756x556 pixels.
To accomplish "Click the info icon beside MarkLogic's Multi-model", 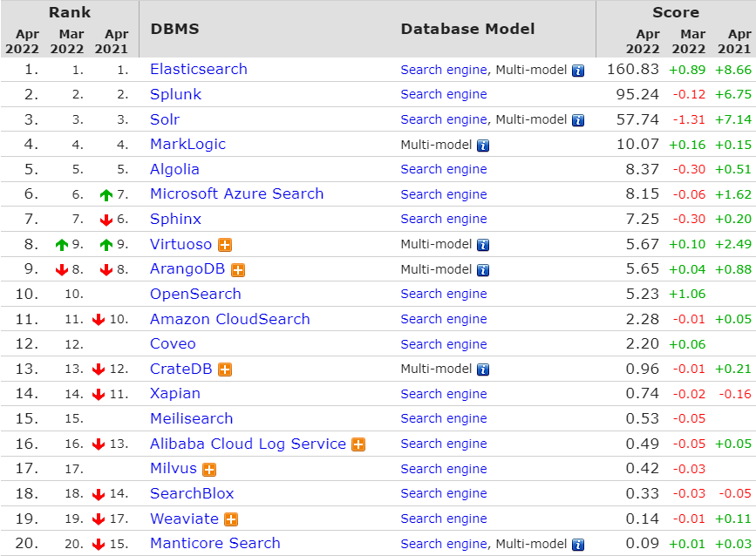I will tap(482, 146).
